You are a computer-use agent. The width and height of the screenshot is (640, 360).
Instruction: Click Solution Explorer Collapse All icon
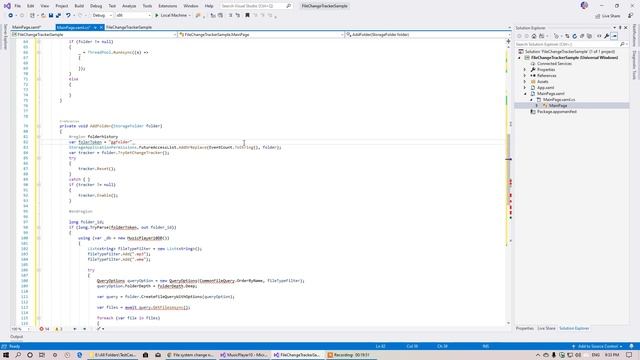(582, 36)
